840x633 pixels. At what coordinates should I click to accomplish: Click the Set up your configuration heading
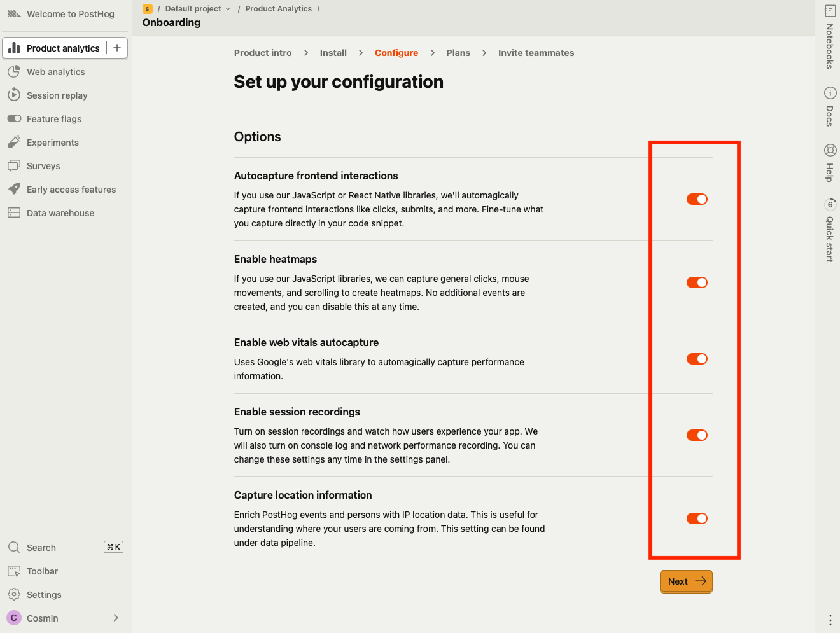pos(339,82)
